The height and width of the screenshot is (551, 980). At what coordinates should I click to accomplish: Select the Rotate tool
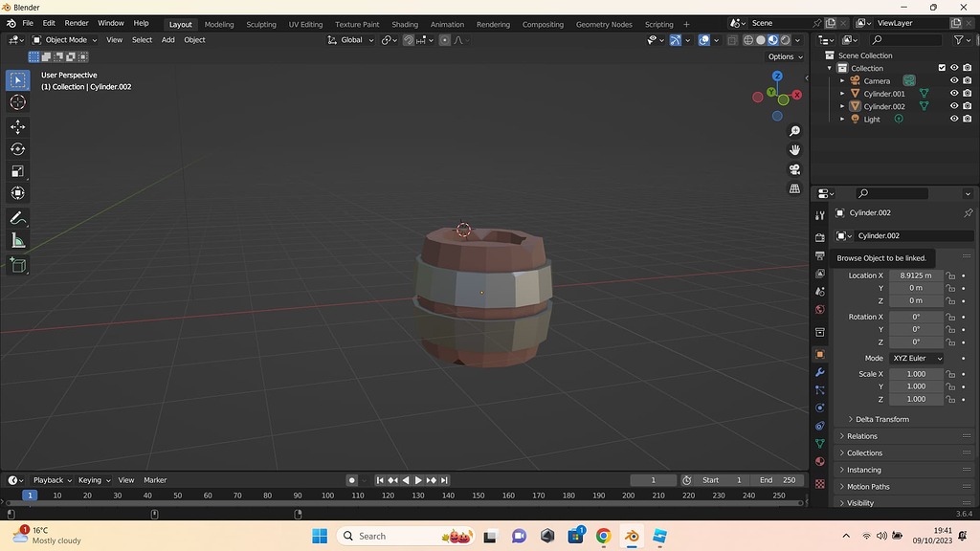17,148
